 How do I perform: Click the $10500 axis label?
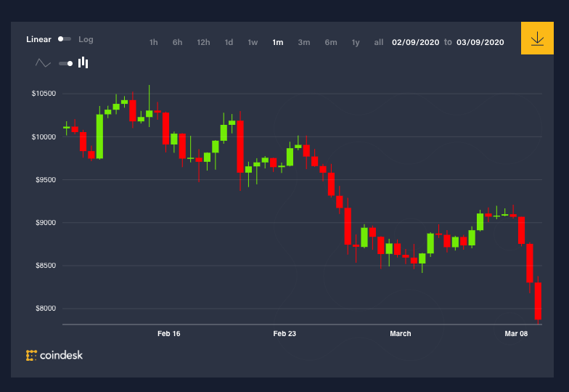click(44, 94)
